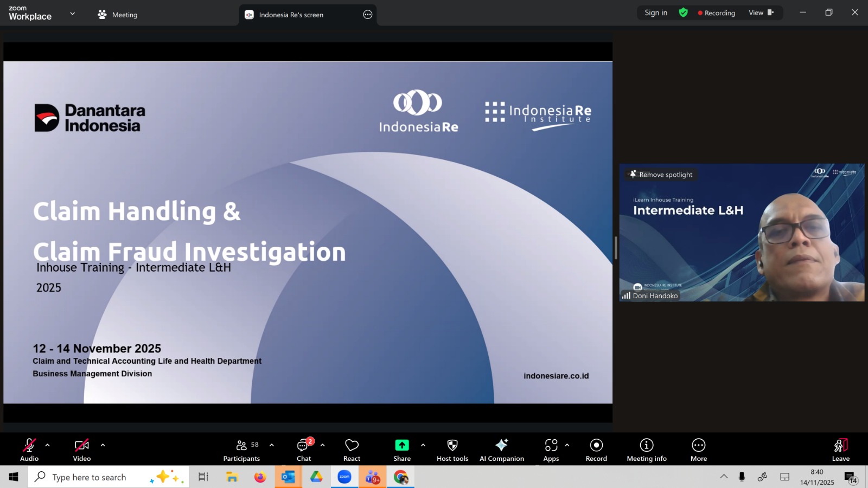Click the Sign in button

click(x=656, y=12)
